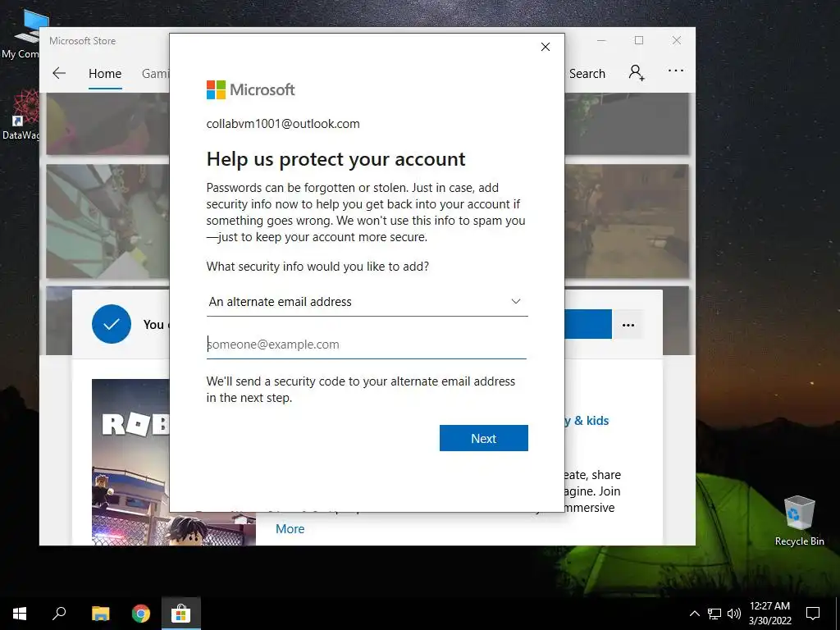Open the volume control tray icon
The image size is (840, 630).
pyautogui.click(x=733, y=614)
